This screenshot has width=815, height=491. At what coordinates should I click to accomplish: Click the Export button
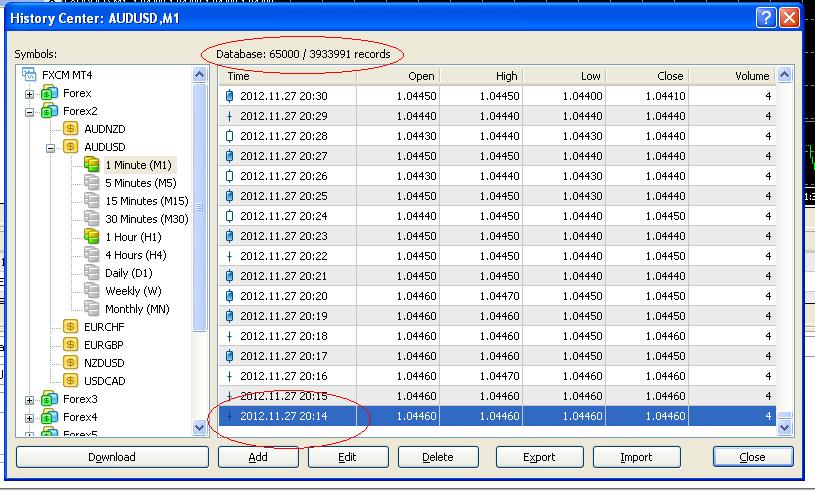pyautogui.click(x=540, y=457)
